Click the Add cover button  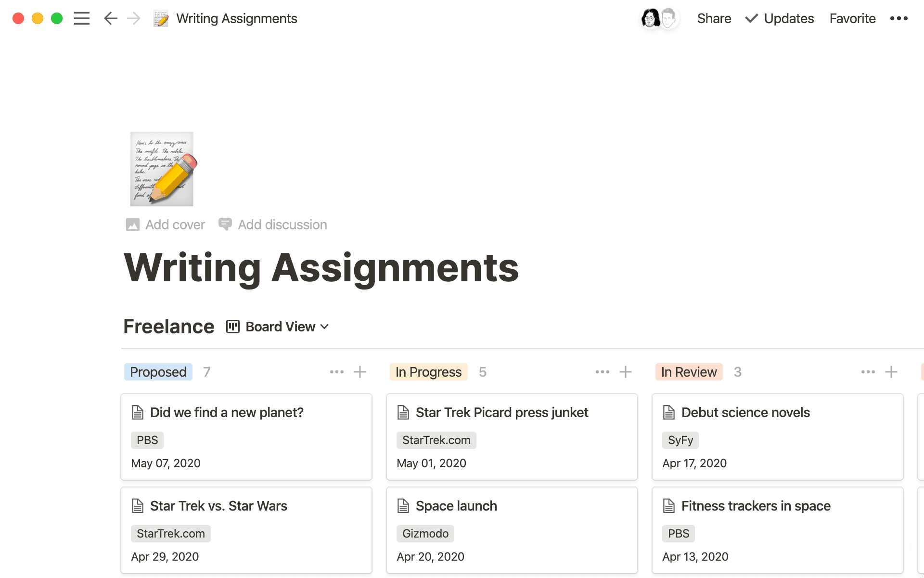click(x=166, y=224)
